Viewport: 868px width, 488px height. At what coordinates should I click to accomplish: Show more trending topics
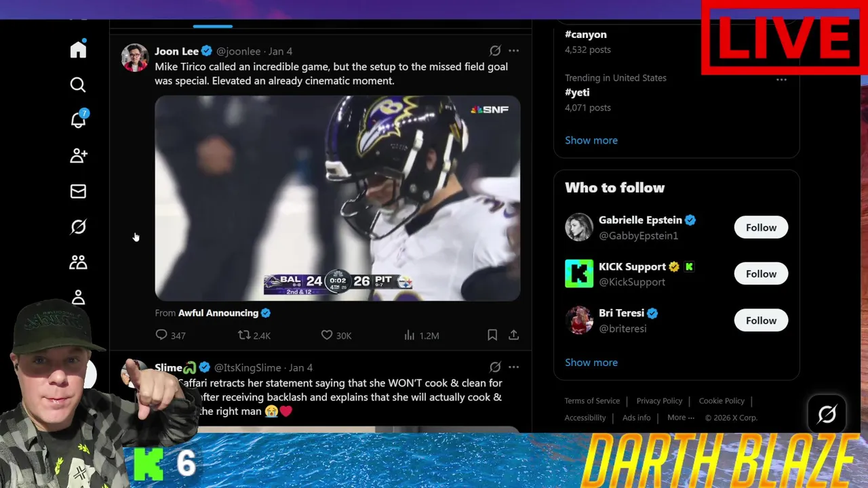point(591,140)
